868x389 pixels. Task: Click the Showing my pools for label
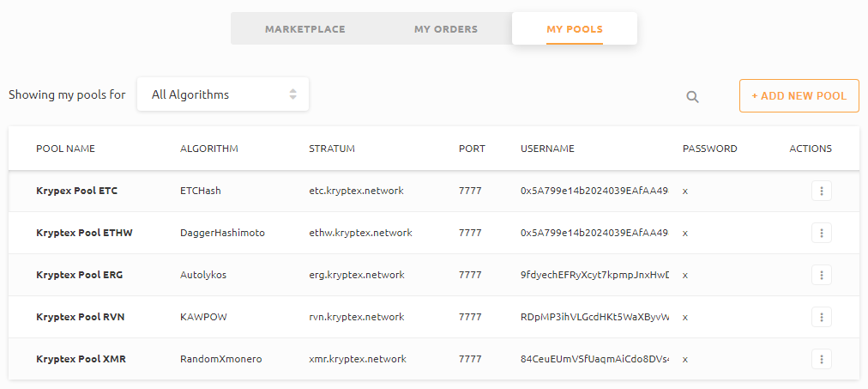coord(67,94)
